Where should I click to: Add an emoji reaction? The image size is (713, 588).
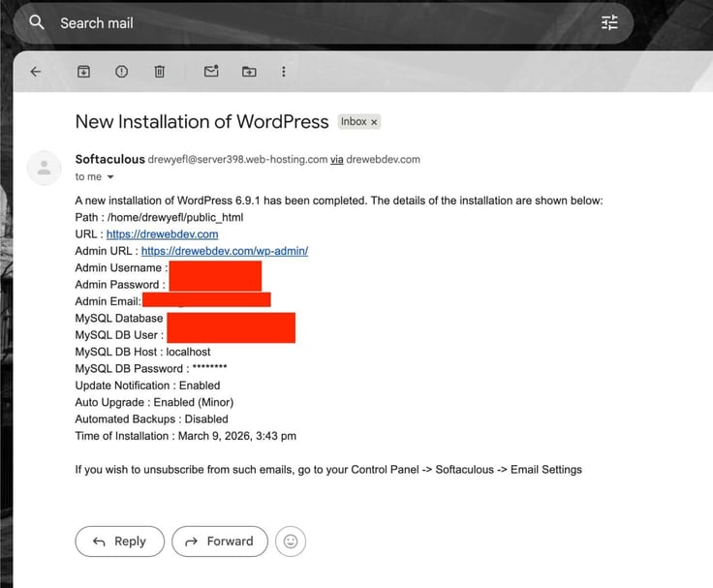[x=291, y=542]
